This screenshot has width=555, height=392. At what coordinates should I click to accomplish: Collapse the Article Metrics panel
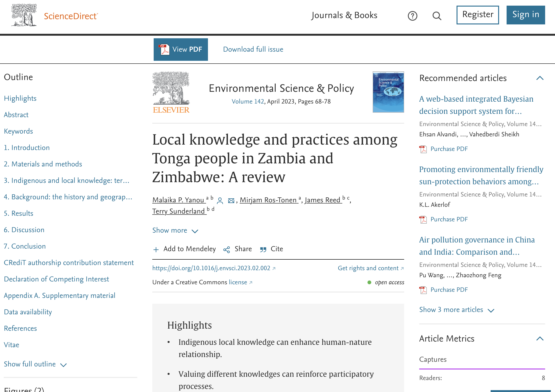click(540, 338)
